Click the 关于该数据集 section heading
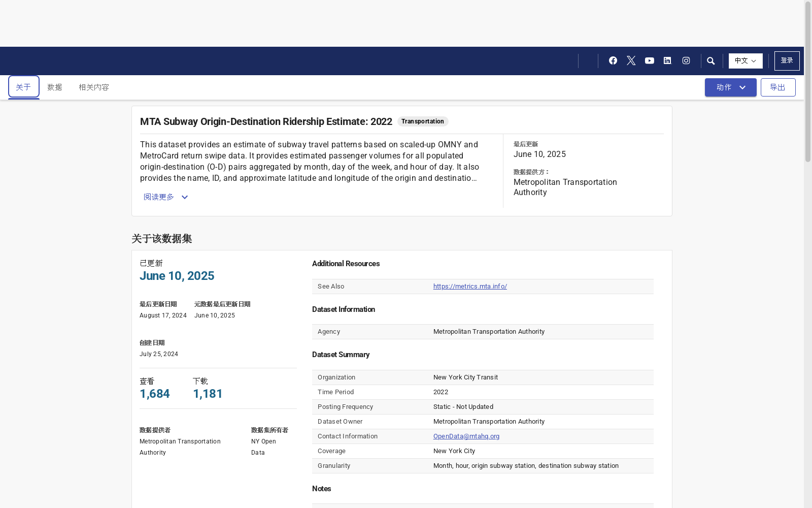Screen dimensions: 812x508 [161, 239]
